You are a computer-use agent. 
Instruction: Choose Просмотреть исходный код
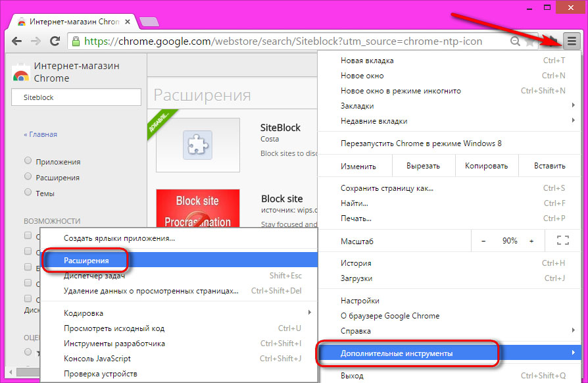(x=178, y=328)
